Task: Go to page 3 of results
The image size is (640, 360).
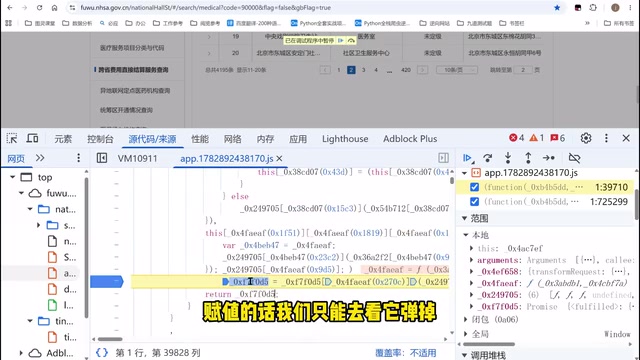Action: (x=363, y=70)
